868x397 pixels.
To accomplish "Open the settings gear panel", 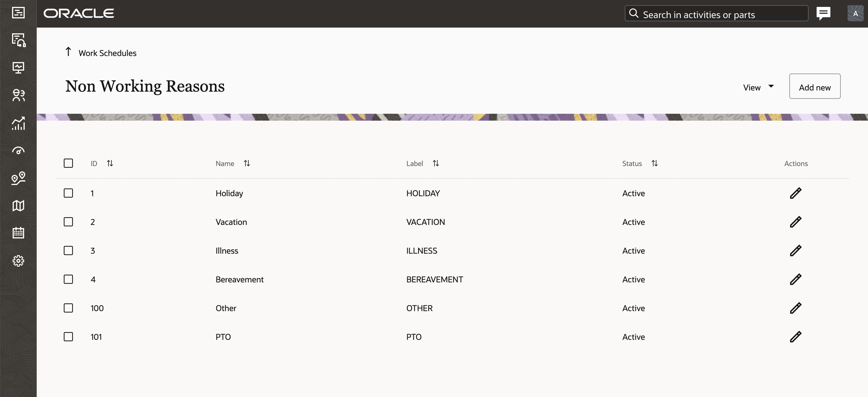I will tap(18, 260).
